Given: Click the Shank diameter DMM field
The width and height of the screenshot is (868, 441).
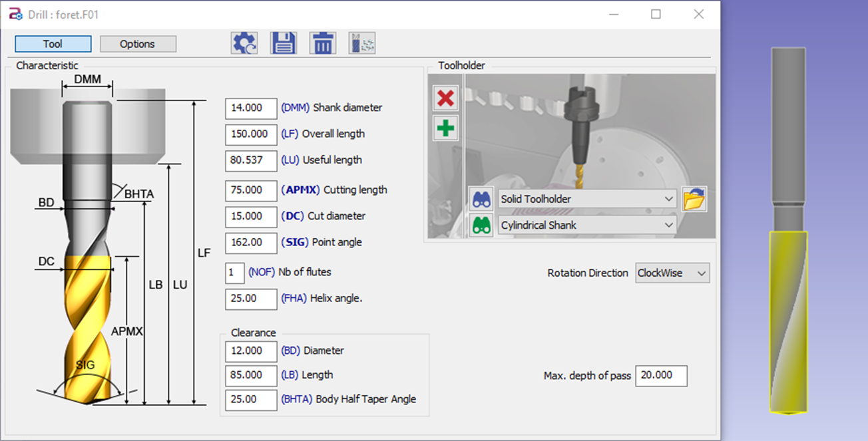Looking at the screenshot, I should point(251,108).
